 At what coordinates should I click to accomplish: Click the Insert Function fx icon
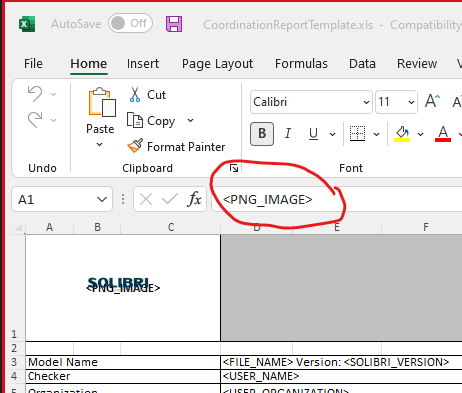click(195, 199)
